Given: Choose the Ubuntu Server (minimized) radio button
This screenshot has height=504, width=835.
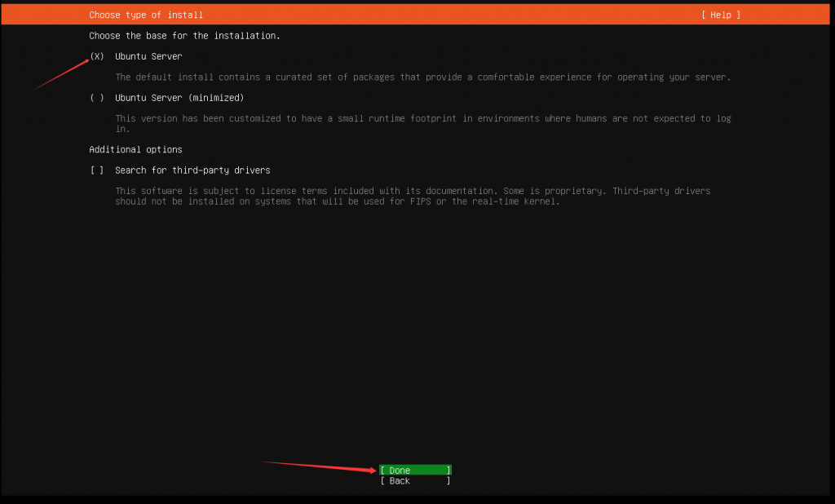Looking at the screenshot, I should (x=97, y=98).
